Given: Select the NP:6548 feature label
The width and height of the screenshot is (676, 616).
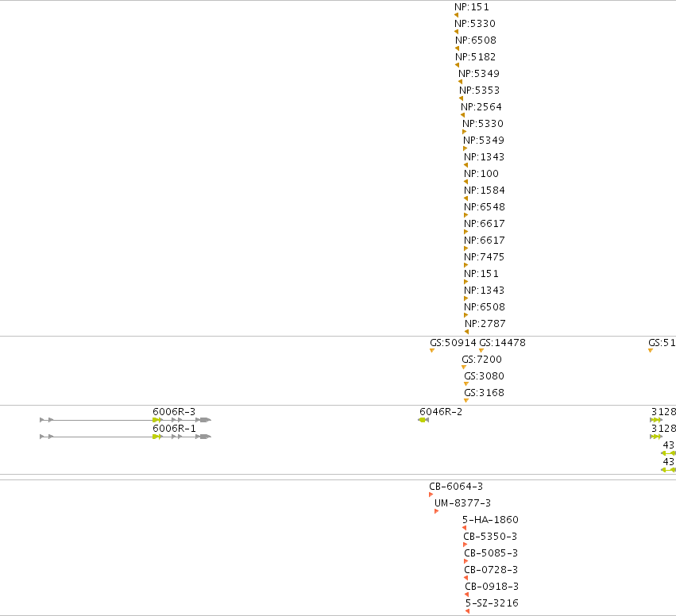Looking at the screenshot, I should click(484, 207).
